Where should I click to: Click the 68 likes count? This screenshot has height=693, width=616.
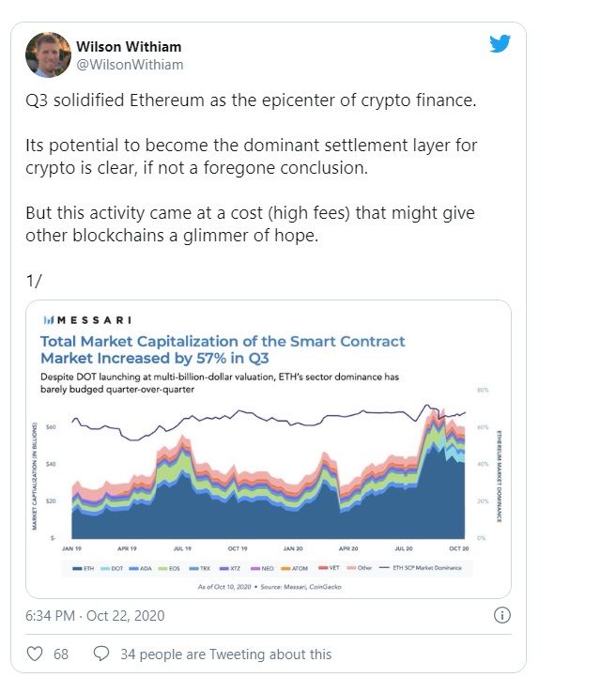pos(61,654)
